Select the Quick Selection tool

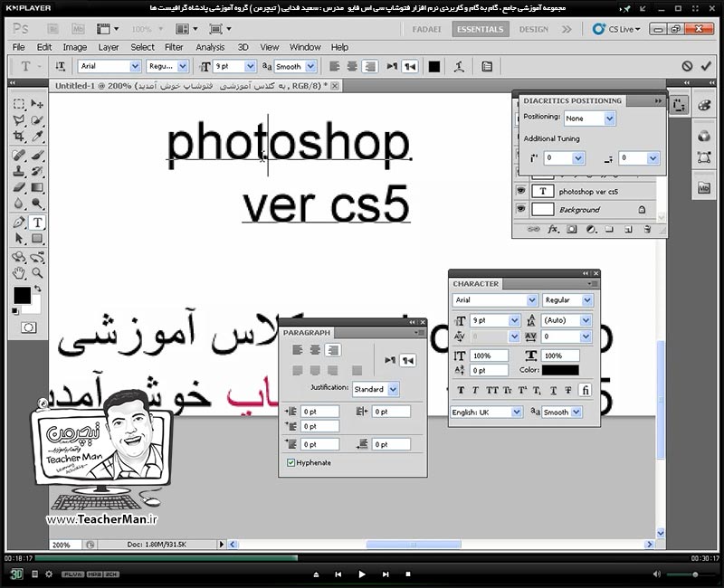37,120
